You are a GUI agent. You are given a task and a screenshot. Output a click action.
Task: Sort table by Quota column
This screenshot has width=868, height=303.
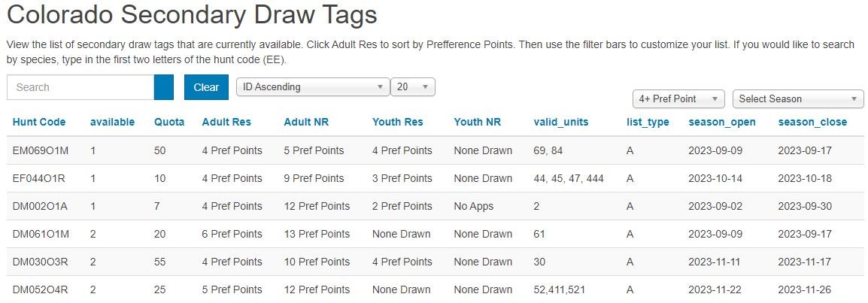point(169,123)
